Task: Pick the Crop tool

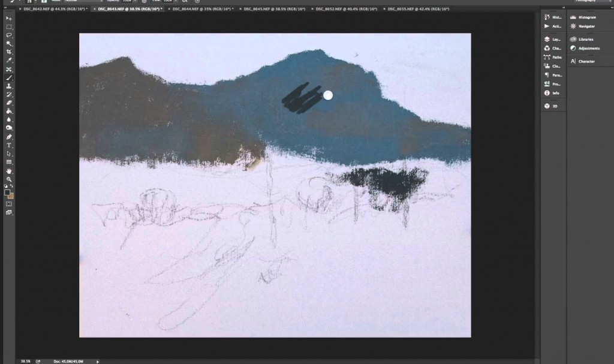Action: 9,52
